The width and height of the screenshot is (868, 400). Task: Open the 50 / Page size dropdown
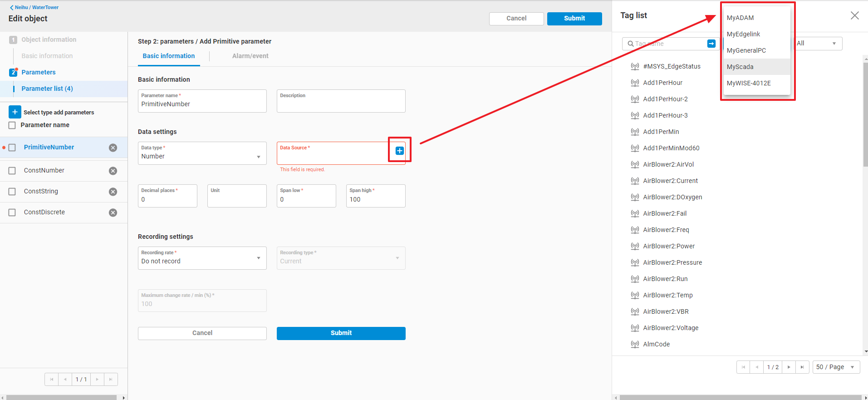tap(836, 367)
